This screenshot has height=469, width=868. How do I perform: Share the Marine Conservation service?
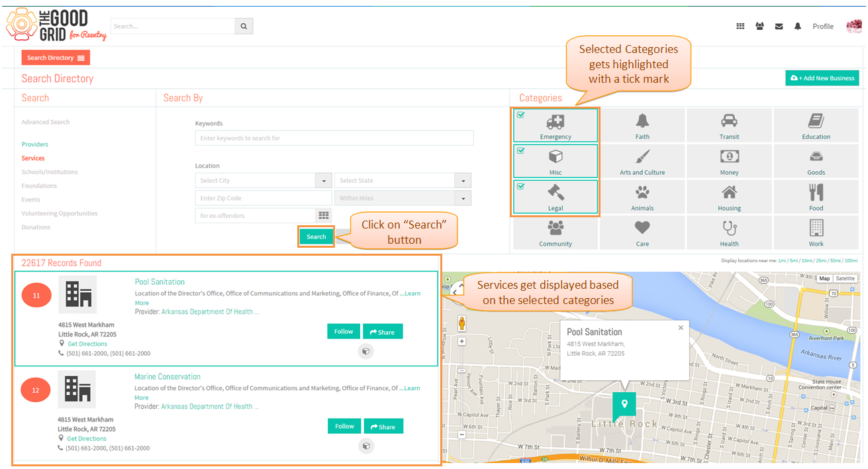pos(383,427)
